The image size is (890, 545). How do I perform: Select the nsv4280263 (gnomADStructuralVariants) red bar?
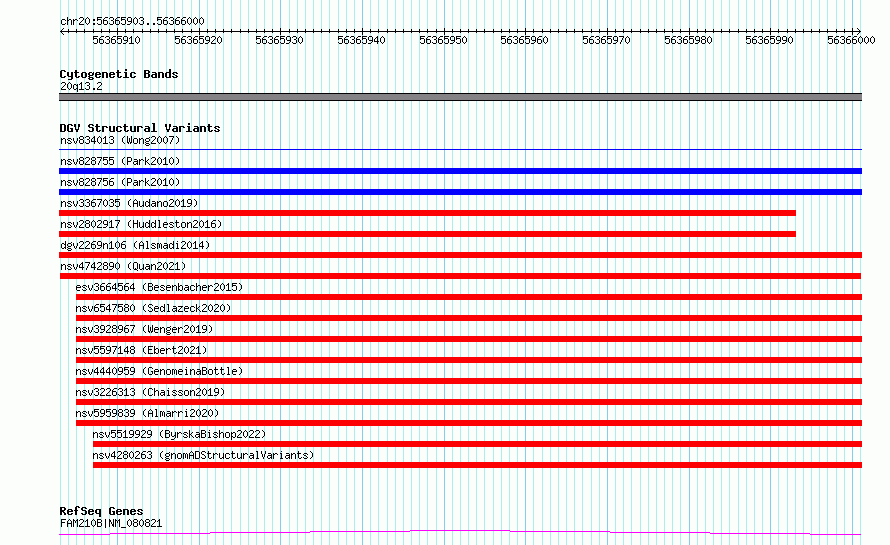[x=477, y=465]
